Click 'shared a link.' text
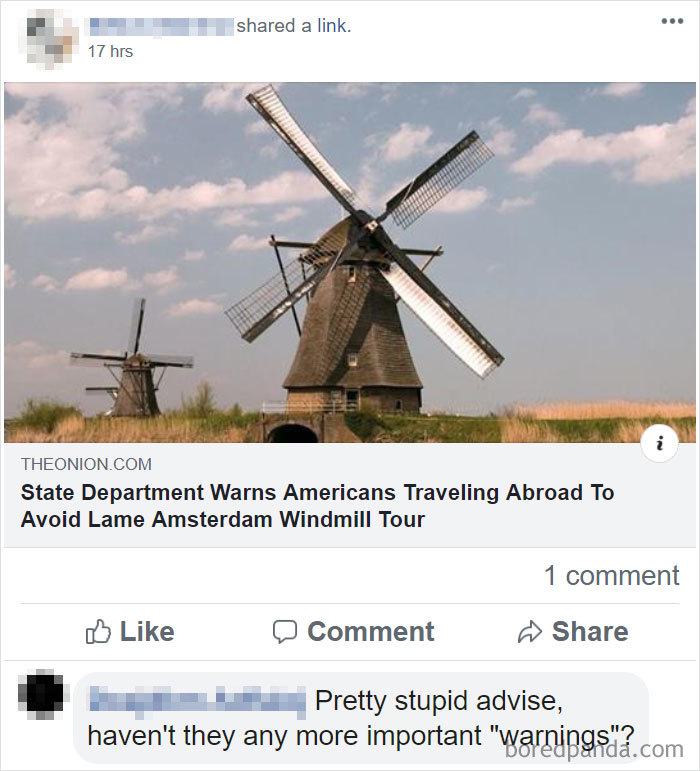The width and height of the screenshot is (700, 771). 294,26
